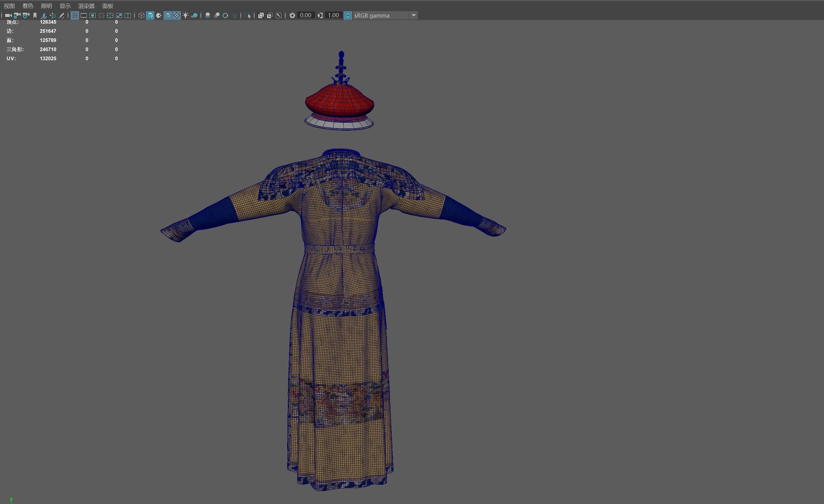Edit the gamma value 1.00 field
This screenshot has width=824, height=504.
pyautogui.click(x=333, y=15)
